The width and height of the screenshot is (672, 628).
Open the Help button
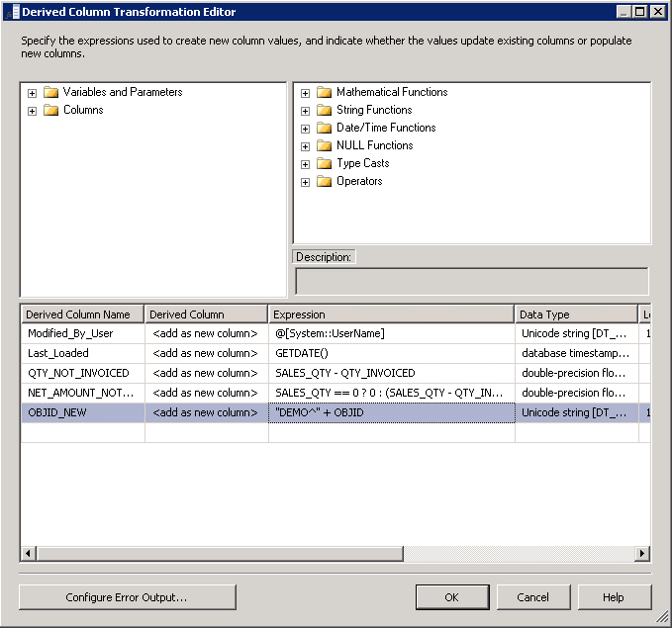coord(613,596)
